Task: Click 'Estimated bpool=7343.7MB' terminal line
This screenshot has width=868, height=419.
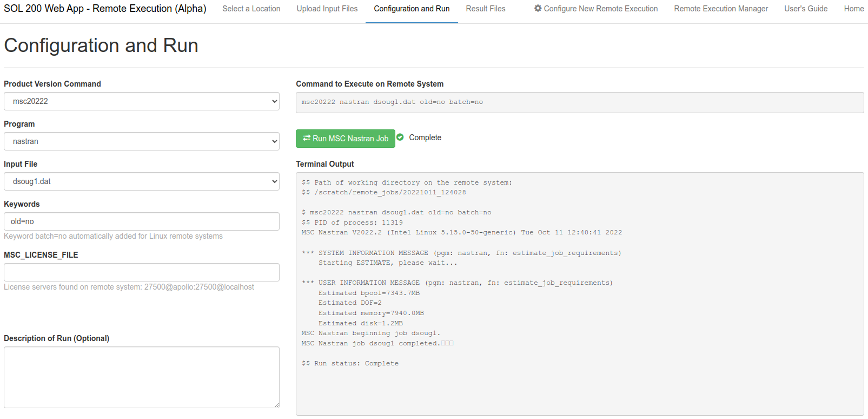Action: click(369, 293)
